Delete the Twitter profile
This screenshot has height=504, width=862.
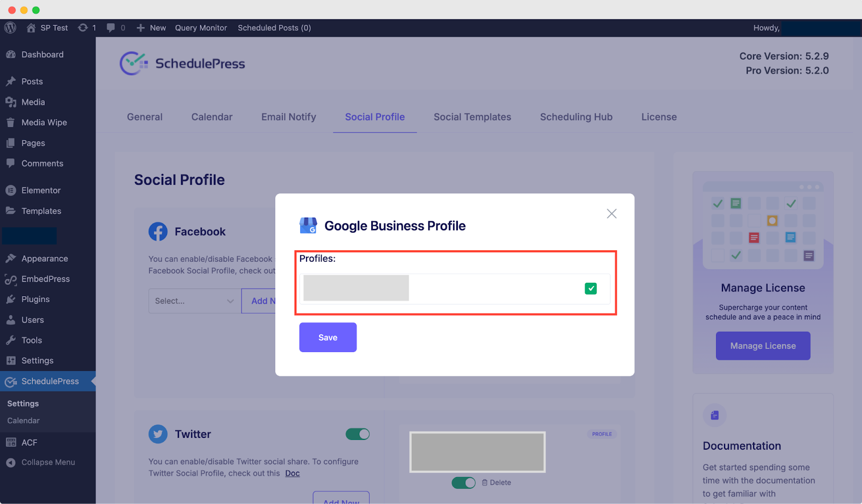(x=496, y=482)
